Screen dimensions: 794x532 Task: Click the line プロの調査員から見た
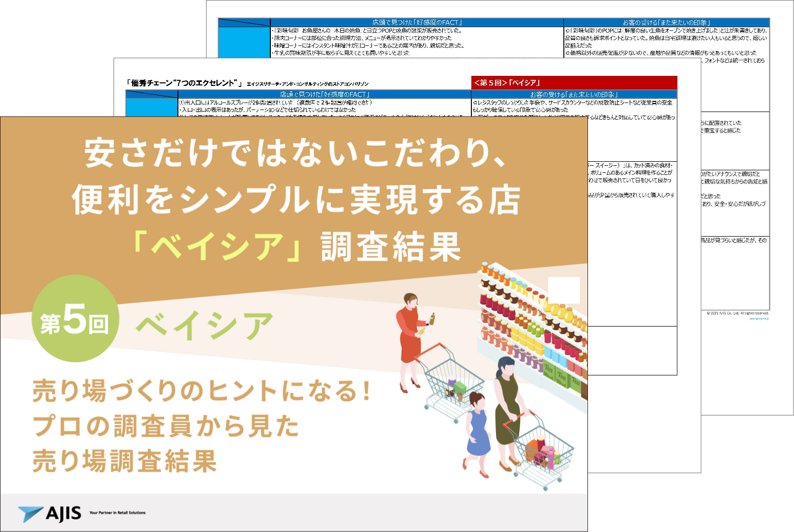[x=166, y=426]
